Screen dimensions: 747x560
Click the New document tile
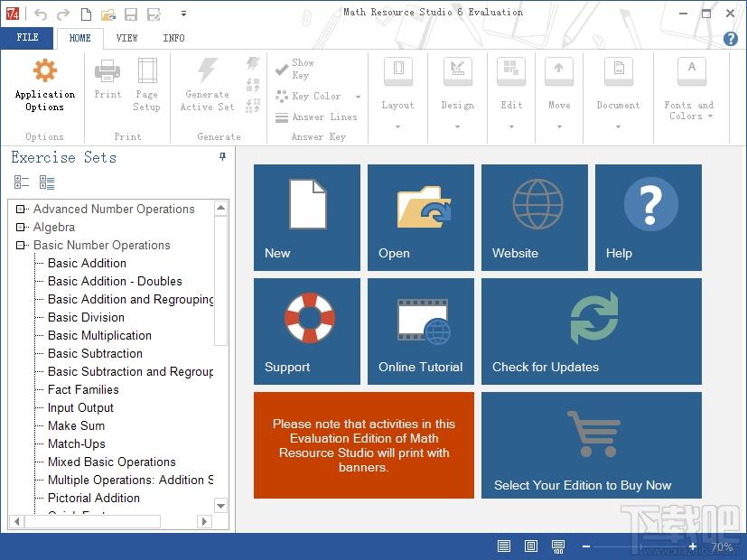[307, 218]
